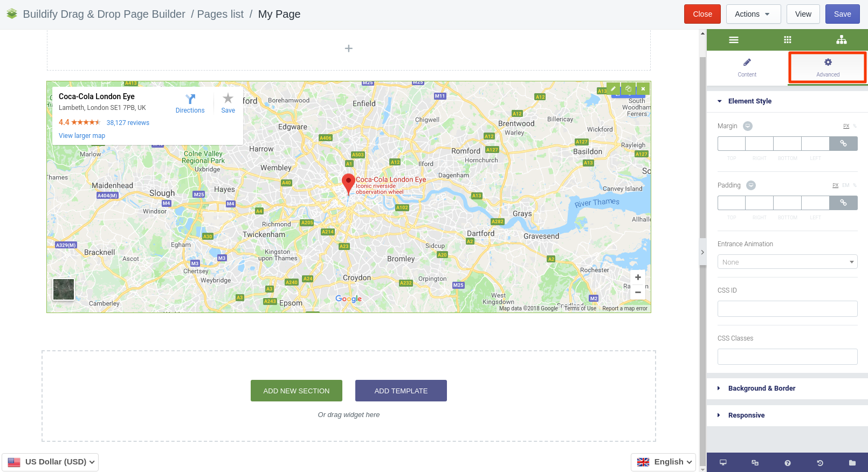The width and height of the screenshot is (868, 472).
Task: Open the View larger map link
Action: coord(82,136)
